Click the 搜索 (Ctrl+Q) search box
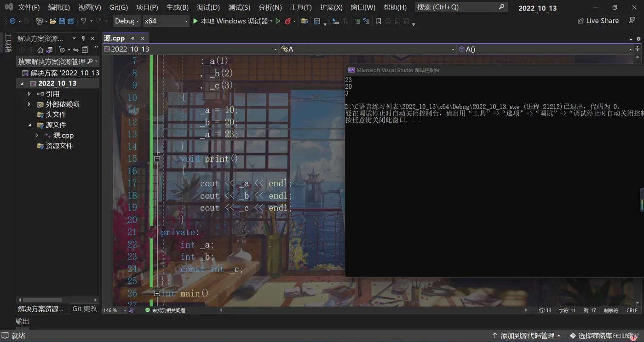Screen dimensions: 644x342 [461, 7]
